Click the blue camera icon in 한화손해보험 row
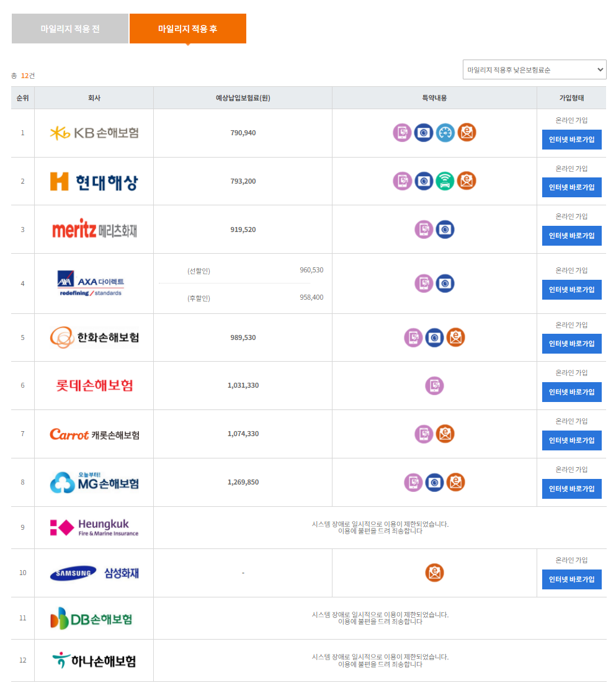 434,337
